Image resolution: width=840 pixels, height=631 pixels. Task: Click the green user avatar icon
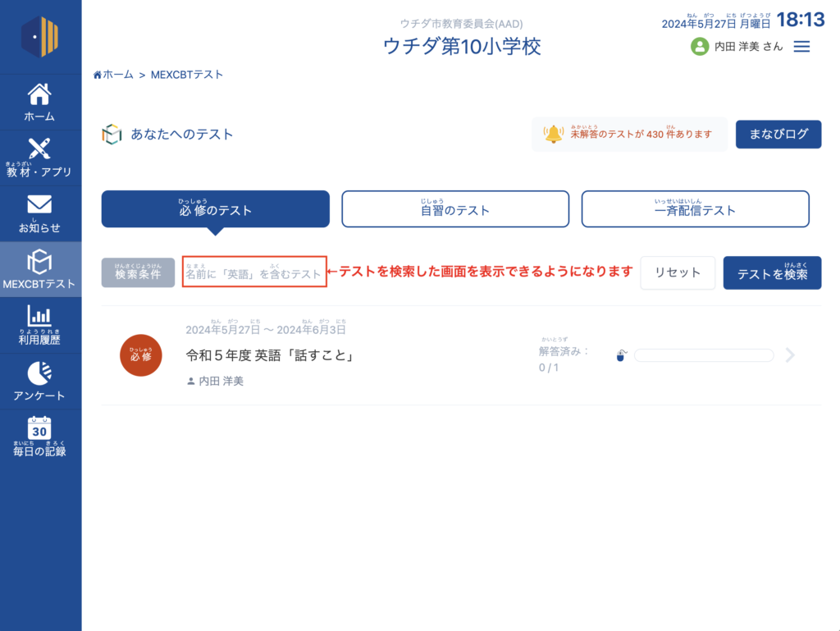coord(700,47)
